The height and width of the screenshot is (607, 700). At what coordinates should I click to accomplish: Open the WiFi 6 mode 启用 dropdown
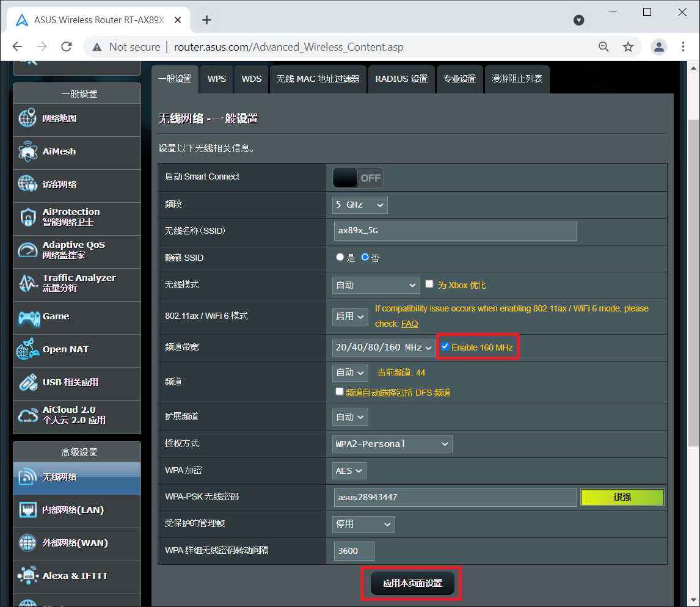(350, 316)
